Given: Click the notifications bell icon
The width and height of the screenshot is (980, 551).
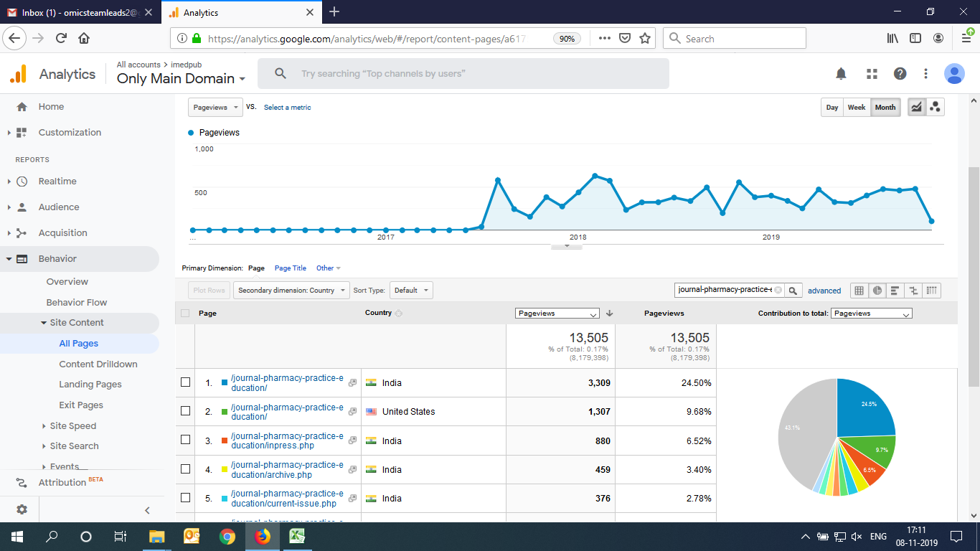Looking at the screenshot, I should [x=841, y=74].
